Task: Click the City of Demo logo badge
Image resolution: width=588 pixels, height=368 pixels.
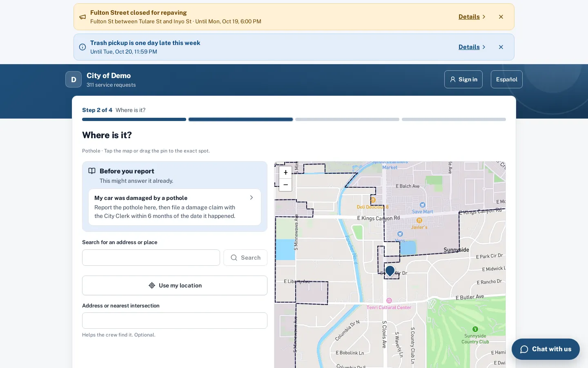Action: click(x=73, y=79)
